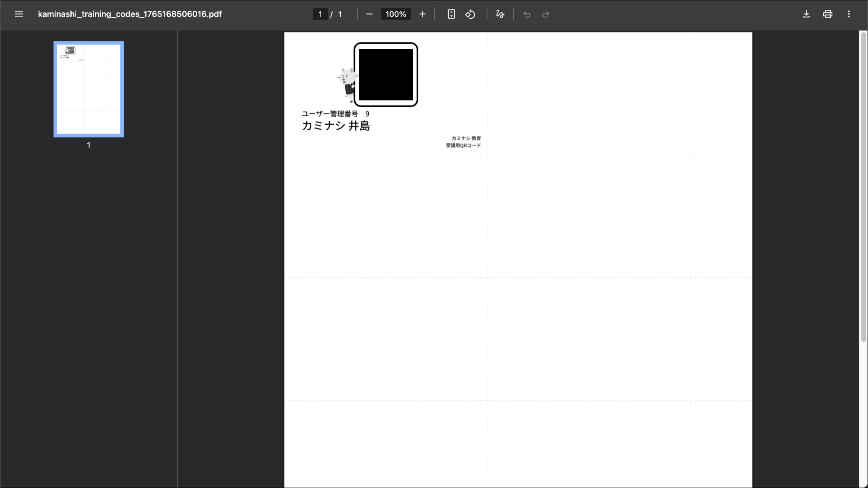
Task: Open the three-dot more actions menu
Action: click(x=849, y=14)
